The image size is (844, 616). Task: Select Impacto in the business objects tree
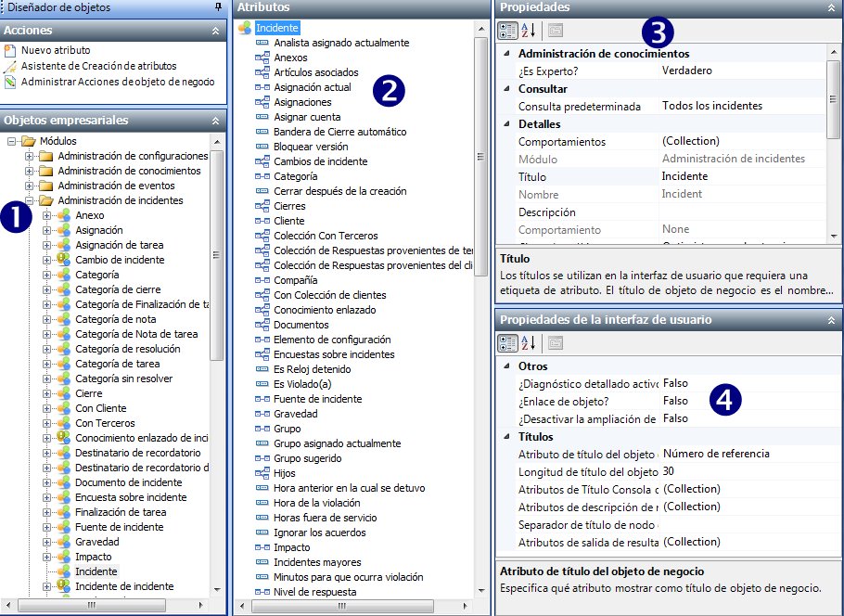click(93, 557)
